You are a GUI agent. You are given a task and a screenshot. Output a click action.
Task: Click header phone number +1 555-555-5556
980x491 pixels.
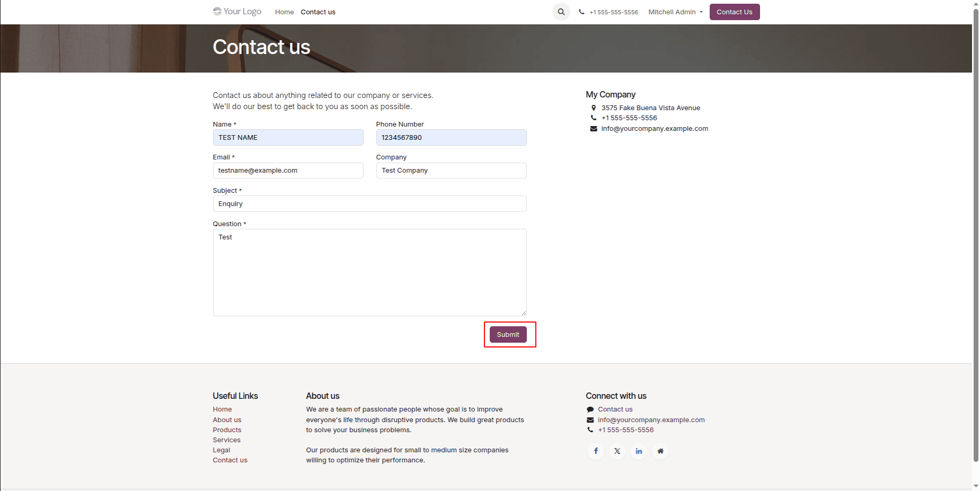(613, 12)
